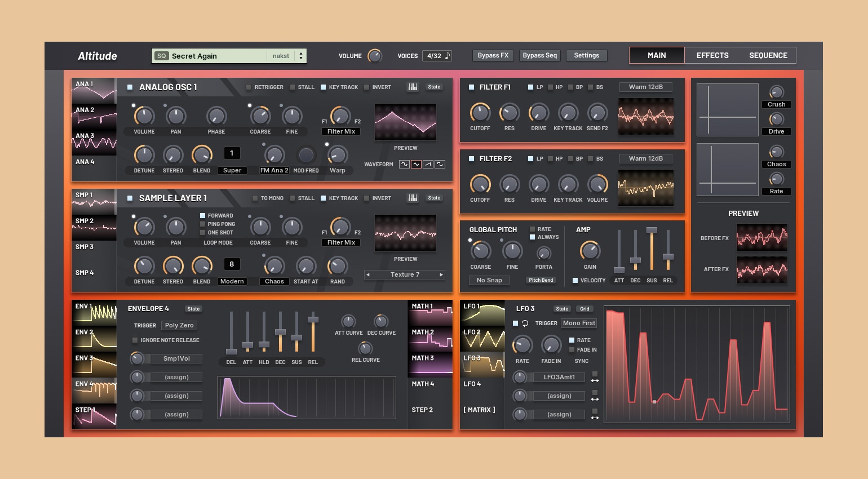Click the voices note icon

click(448, 55)
